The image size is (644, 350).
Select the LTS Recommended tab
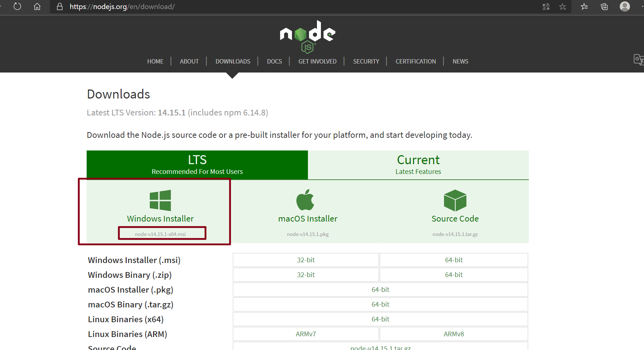197,165
